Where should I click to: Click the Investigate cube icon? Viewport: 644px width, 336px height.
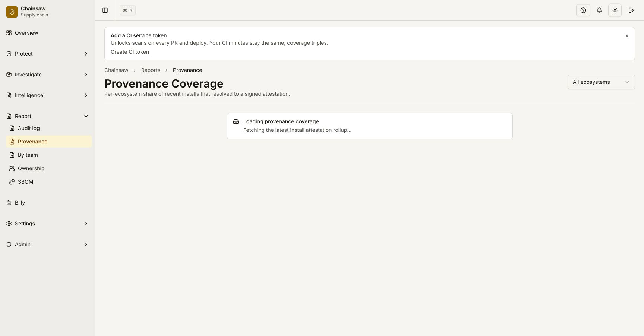pos(9,75)
